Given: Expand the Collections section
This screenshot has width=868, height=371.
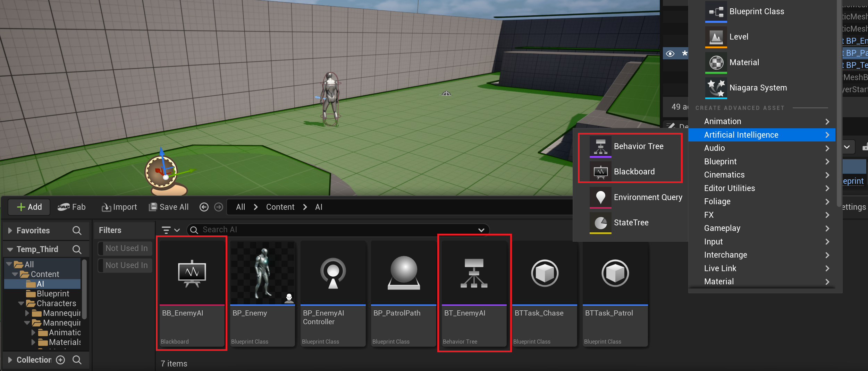Looking at the screenshot, I should pyautogui.click(x=10, y=360).
